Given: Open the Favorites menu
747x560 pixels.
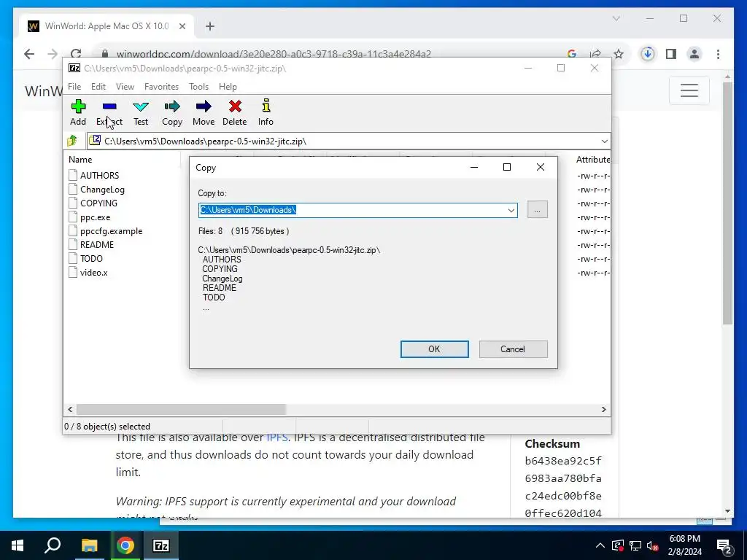Looking at the screenshot, I should [161, 87].
